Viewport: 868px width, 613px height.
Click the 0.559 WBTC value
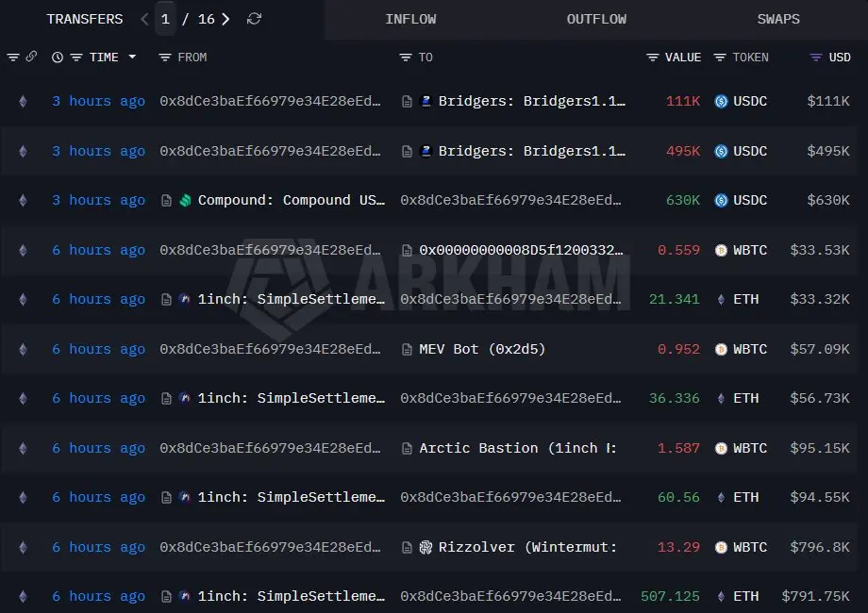coord(678,250)
